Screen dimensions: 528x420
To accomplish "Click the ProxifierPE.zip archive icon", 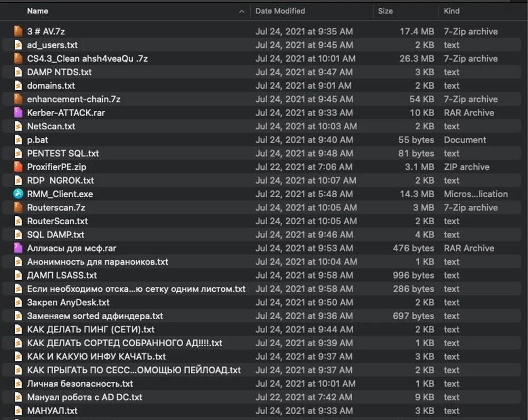I will 18,167.
